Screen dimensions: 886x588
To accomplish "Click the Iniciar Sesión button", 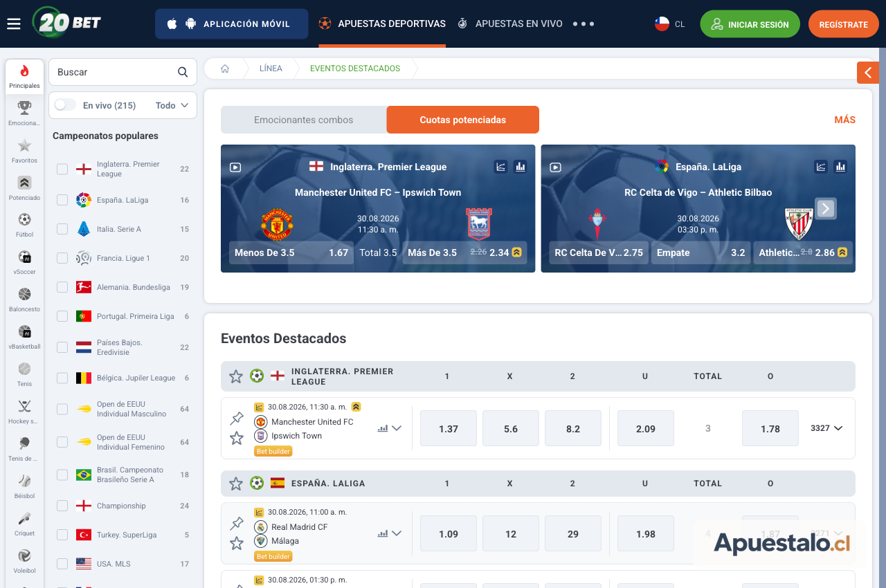I will 750,24.
